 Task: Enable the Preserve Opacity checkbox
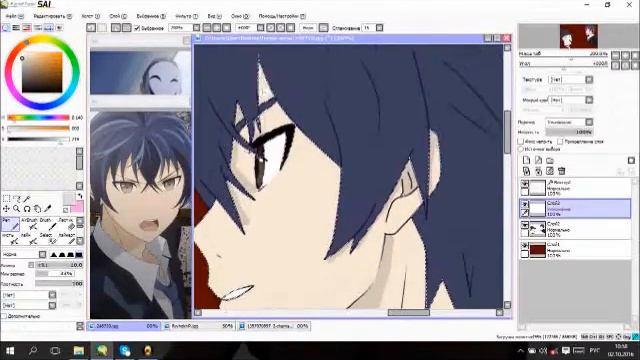click(x=521, y=141)
